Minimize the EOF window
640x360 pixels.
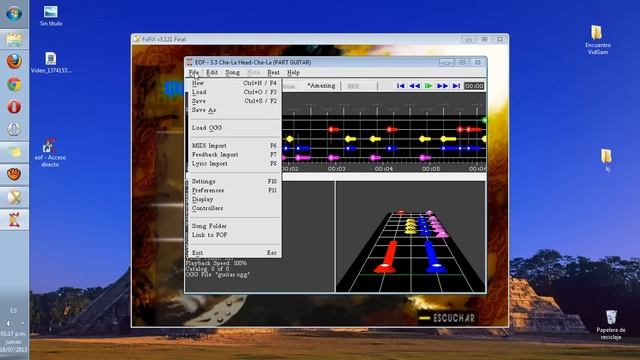(447, 62)
